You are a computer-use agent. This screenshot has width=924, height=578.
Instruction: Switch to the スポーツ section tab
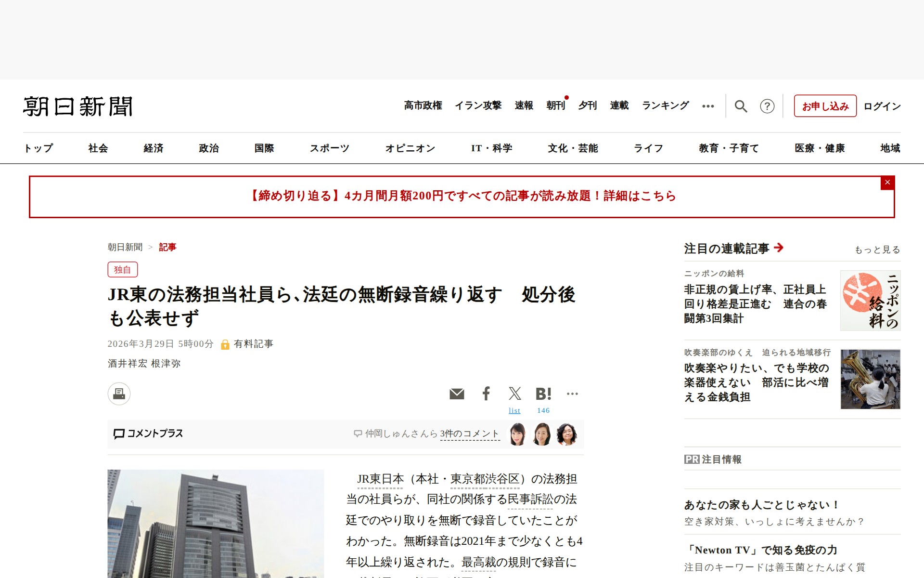(x=330, y=148)
